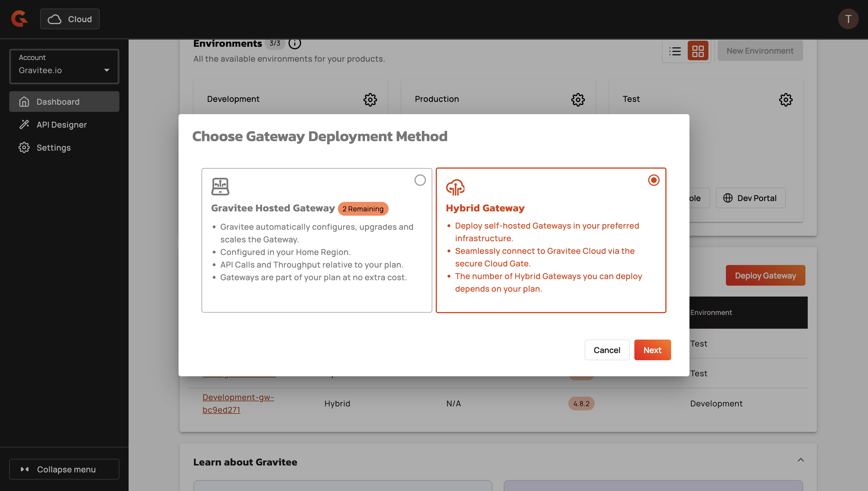
Task: Open the Test environment settings gear
Action: (786, 100)
